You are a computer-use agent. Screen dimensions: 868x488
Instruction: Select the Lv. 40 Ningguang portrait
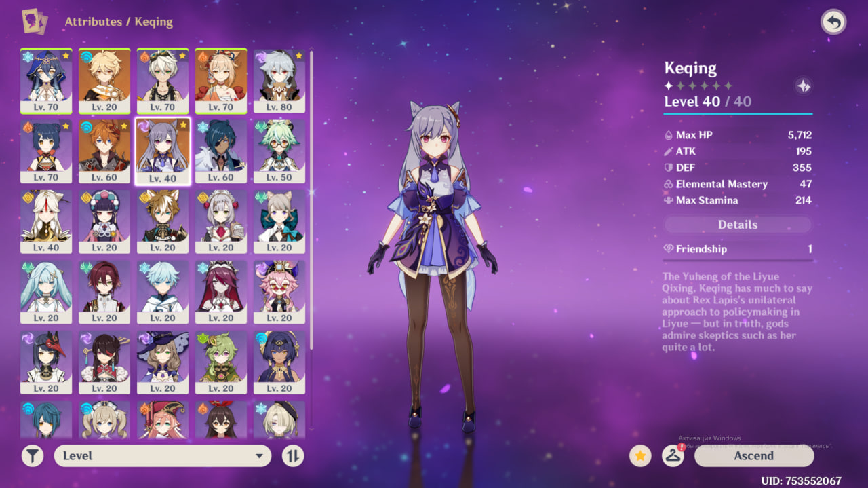pyautogui.click(x=46, y=221)
